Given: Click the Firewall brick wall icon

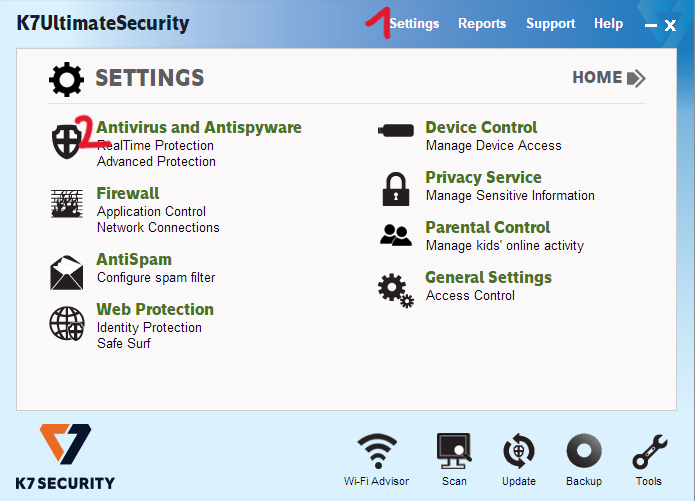Looking at the screenshot, I should [67, 203].
